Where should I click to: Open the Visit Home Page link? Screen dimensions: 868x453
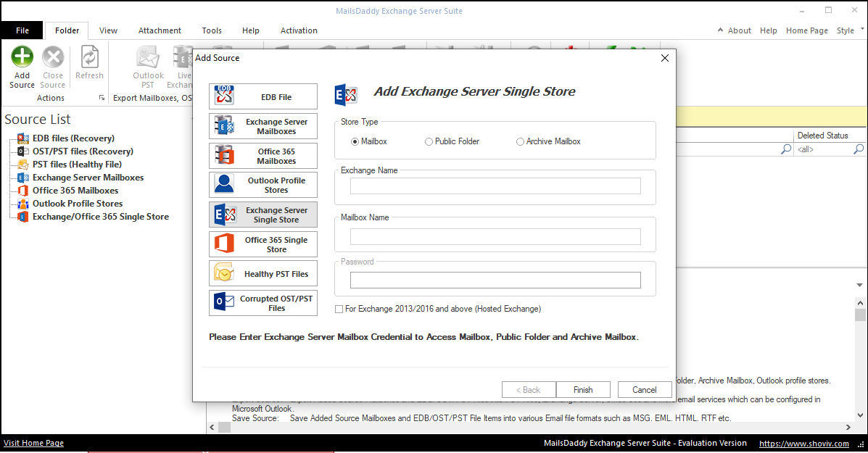coord(33,443)
